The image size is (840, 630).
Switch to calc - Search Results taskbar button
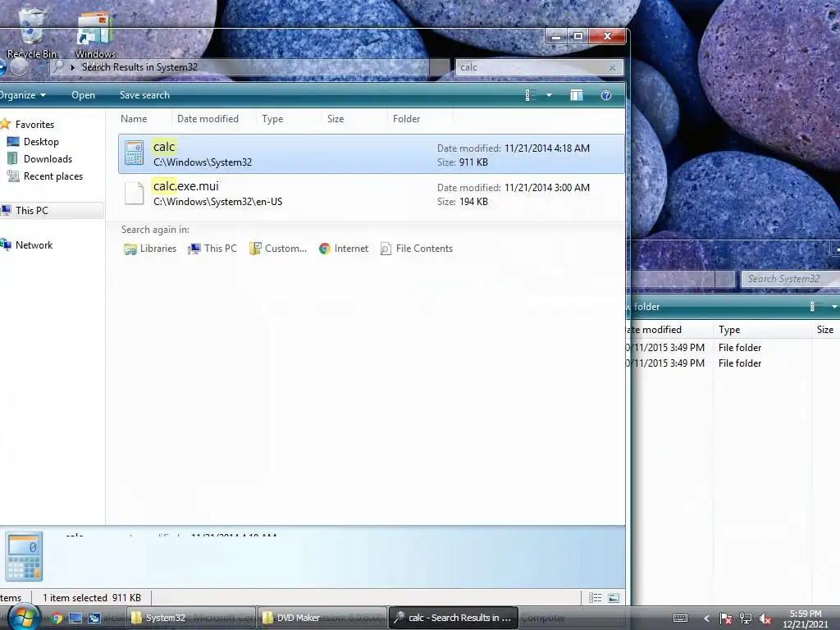[x=453, y=618]
